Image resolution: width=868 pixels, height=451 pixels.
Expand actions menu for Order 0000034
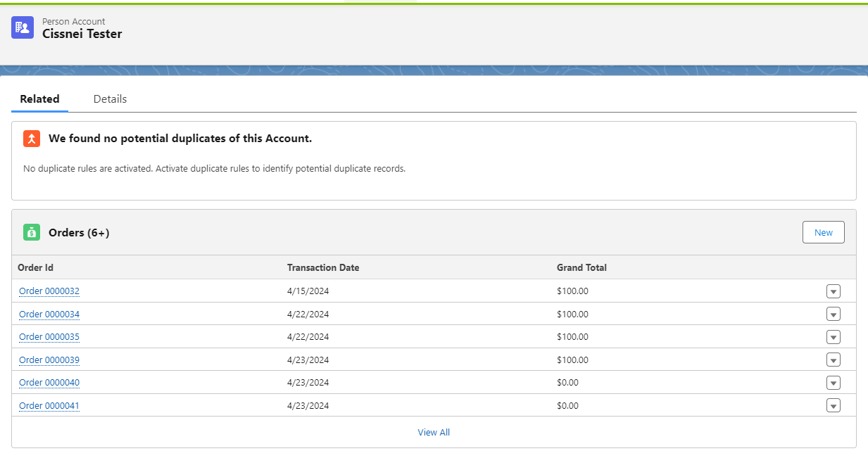[834, 315]
